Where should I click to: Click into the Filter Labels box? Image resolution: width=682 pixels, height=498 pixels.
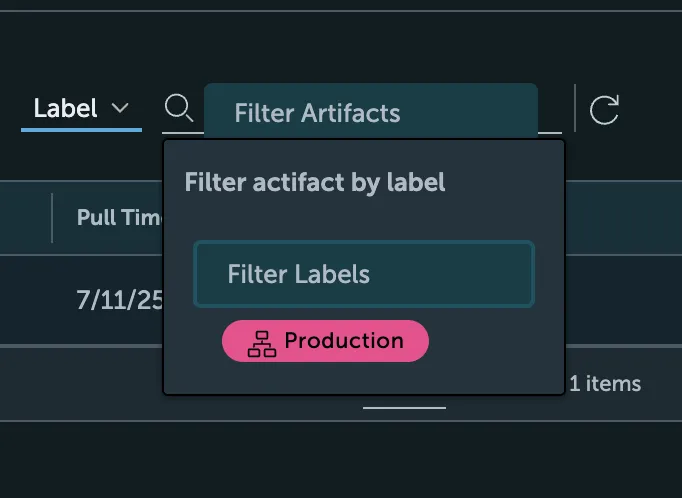(x=364, y=274)
